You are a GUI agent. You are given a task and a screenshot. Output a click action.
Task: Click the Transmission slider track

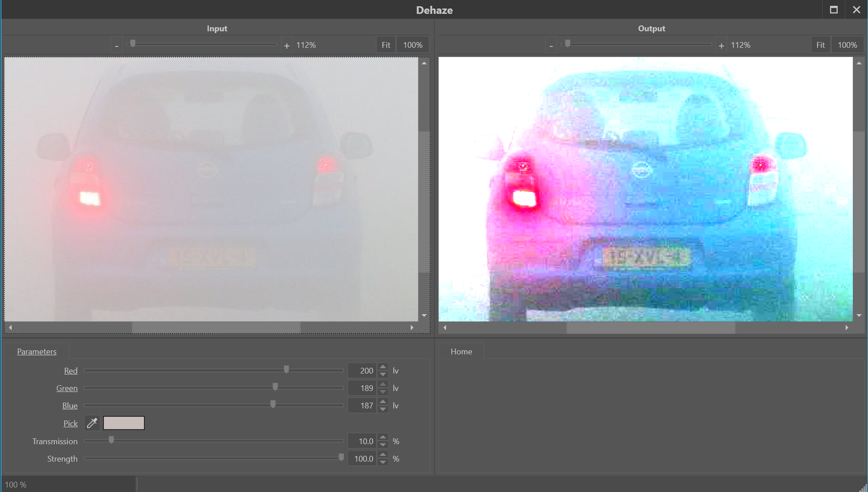[223, 441]
